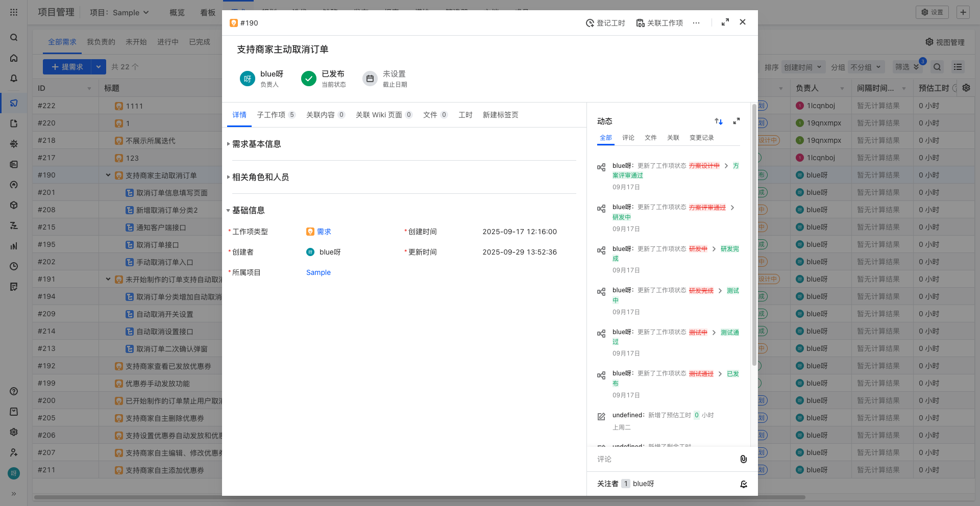Switch to the 子工作项 tab

(276, 115)
